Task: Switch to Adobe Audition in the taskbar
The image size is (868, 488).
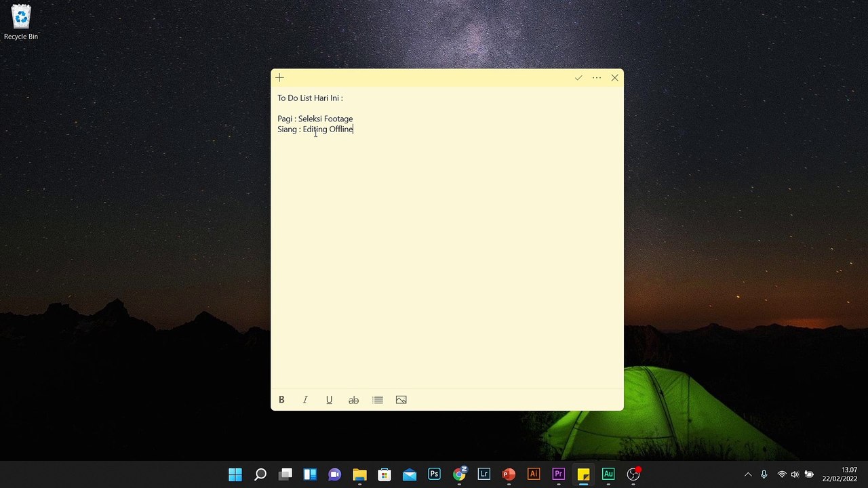Action: (608, 474)
